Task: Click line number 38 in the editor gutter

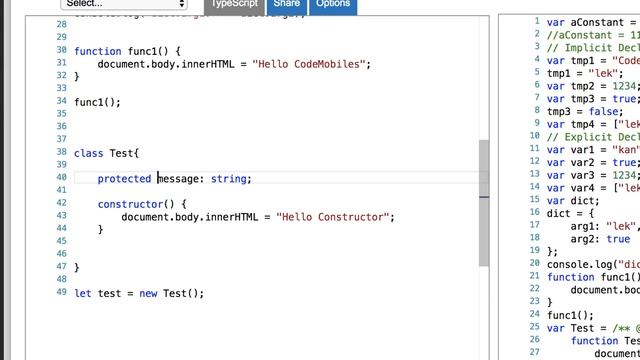Action: [x=62, y=152]
